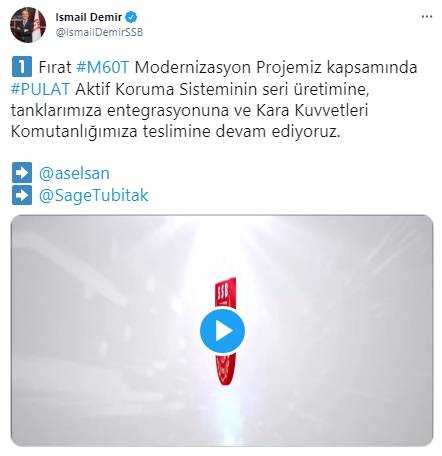Click the word Fırat in tweet

pyautogui.click(x=55, y=67)
